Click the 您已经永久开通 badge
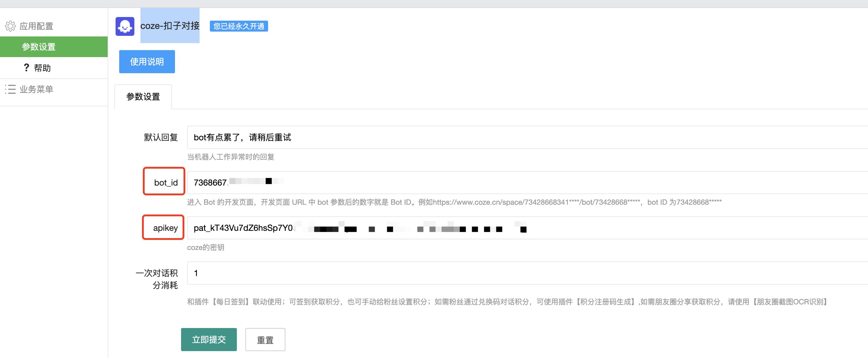This screenshot has width=868, height=359. [x=239, y=26]
